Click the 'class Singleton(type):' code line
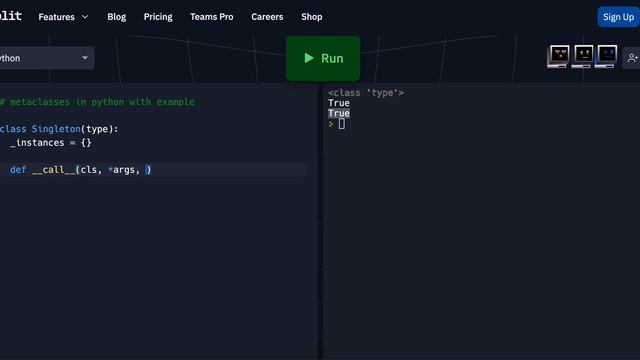Screen dimensions: 640x360 (59, 129)
